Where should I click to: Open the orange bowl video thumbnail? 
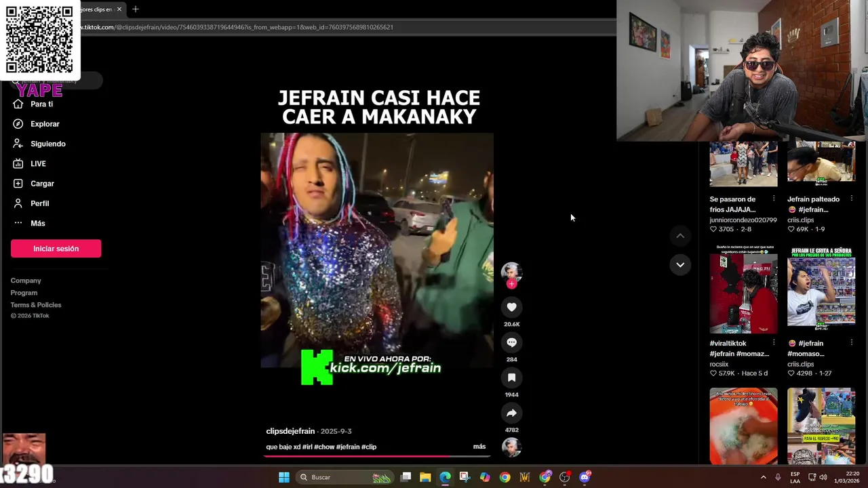[743, 426]
